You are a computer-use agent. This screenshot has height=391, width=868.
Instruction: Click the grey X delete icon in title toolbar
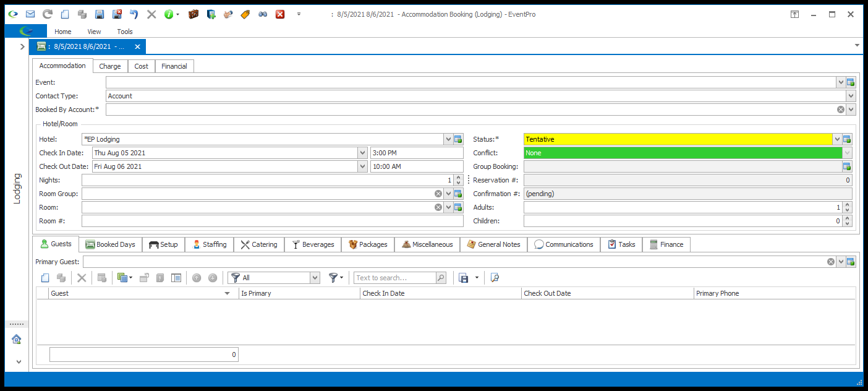[151, 14]
